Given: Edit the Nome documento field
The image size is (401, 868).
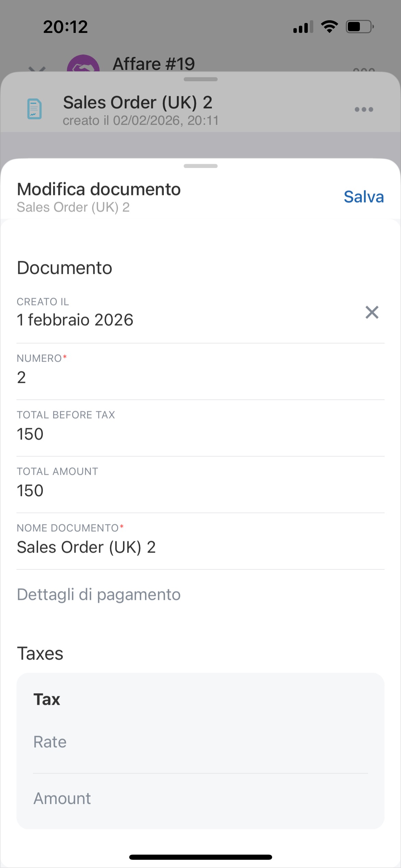Looking at the screenshot, I should pyautogui.click(x=200, y=547).
